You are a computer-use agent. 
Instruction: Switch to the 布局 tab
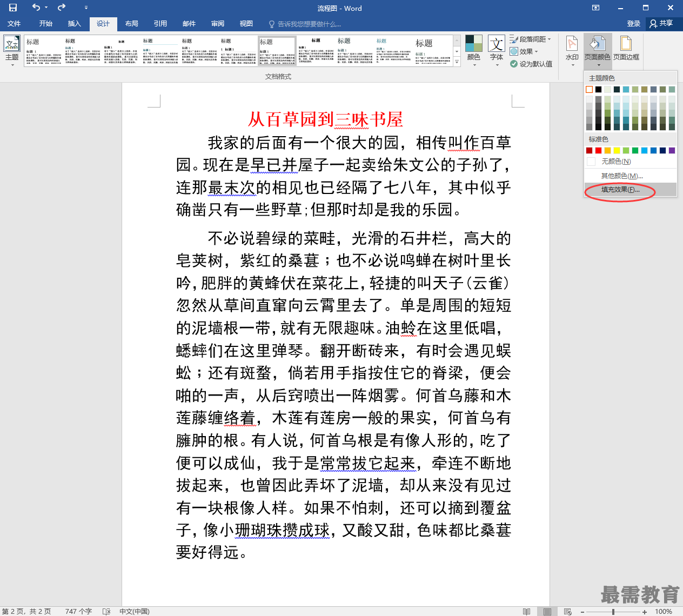pyautogui.click(x=132, y=24)
